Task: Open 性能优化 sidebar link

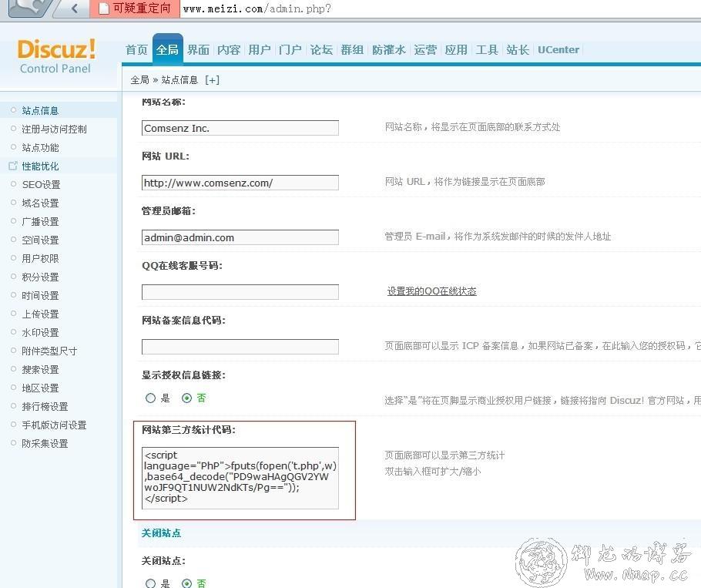Action: (40, 166)
